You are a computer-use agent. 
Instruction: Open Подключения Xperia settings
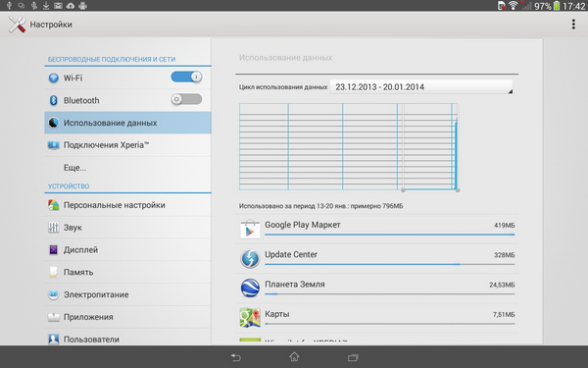tap(127, 145)
